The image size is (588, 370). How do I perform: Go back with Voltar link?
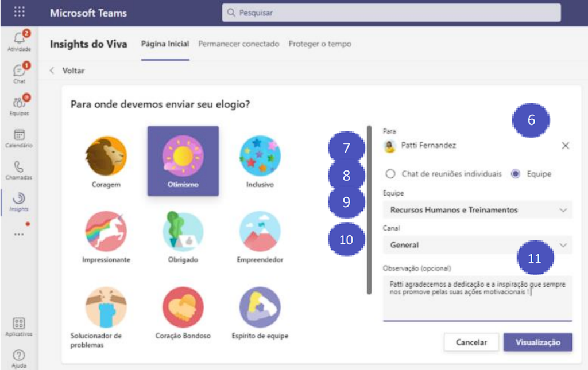pyautogui.click(x=68, y=71)
